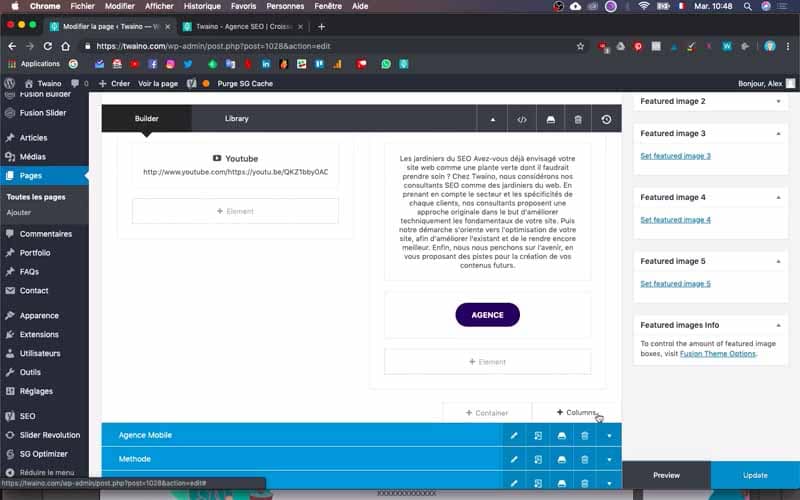Open Fusion Slider in the sidebar

(43, 113)
